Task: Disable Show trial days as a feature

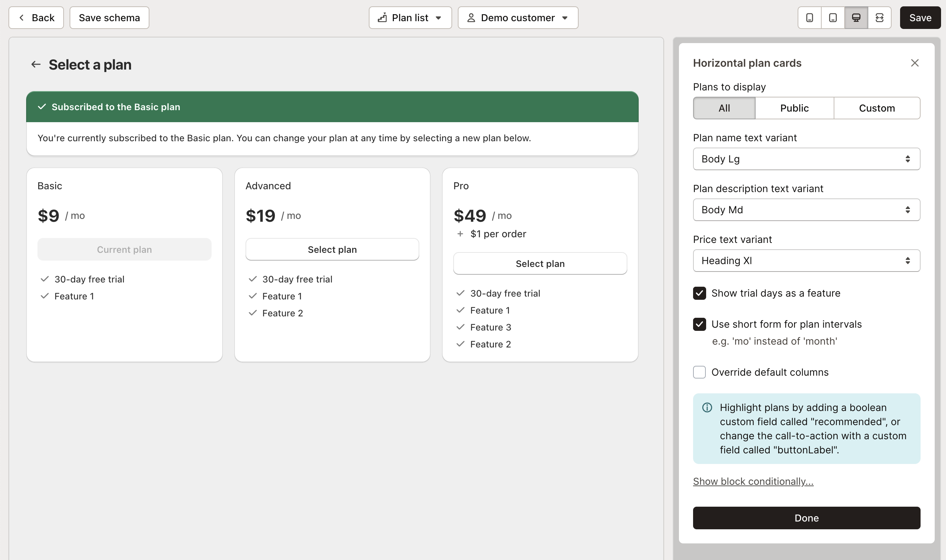Action: tap(700, 293)
